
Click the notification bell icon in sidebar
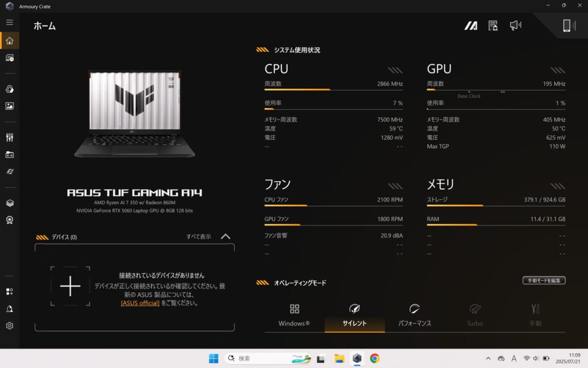[9, 309]
